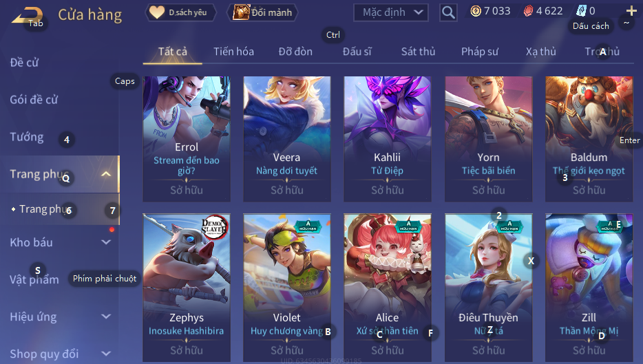Open the search magnifier icon
643x364 pixels.
448,12
